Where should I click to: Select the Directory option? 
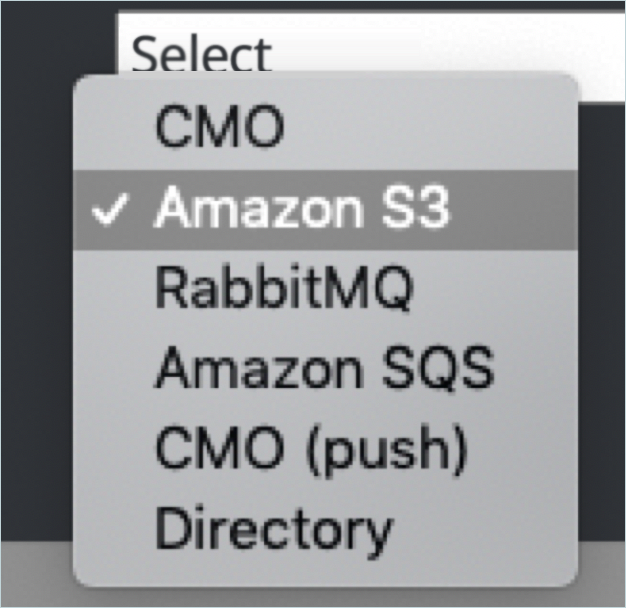(273, 530)
